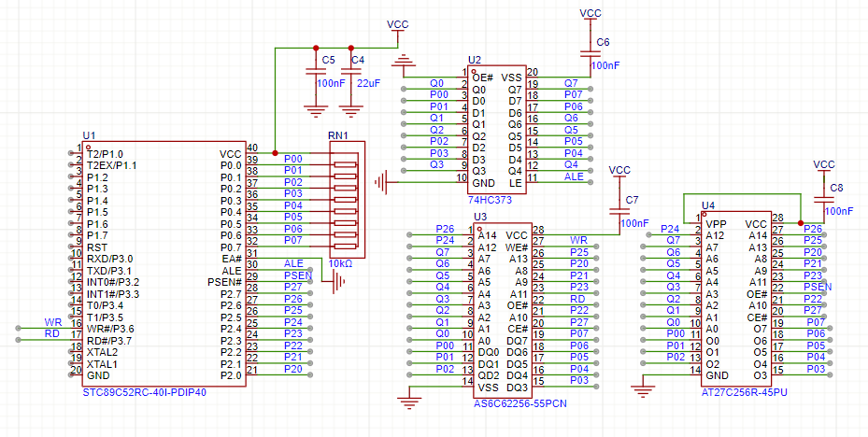868x437 pixels.
Task: Select the INT1#/P3.3 pin name
Action: pyautogui.click(x=113, y=294)
